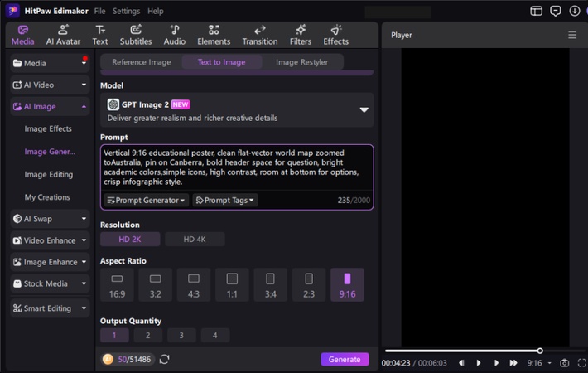Refresh the AI credits count
Image resolution: width=588 pixels, height=373 pixels.
(x=164, y=359)
